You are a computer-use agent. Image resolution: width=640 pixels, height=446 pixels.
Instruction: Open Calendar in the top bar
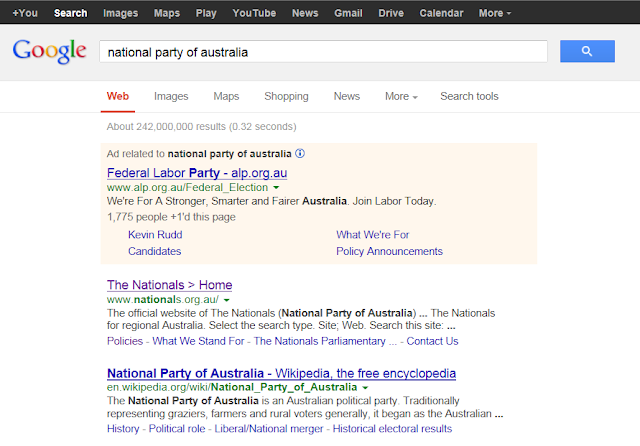coord(441,13)
